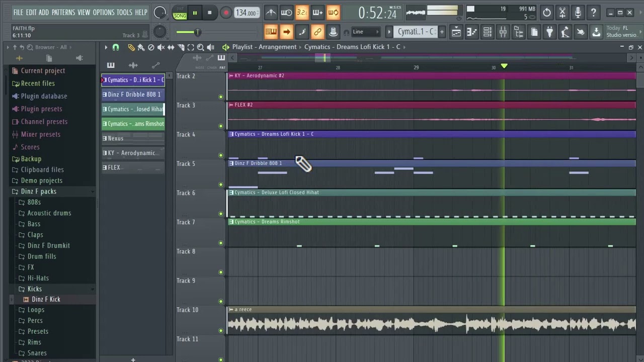Viewport: 644px width, 362px height.
Task: Open the plugin picker from the toolbar
Action: pos(549,32)
